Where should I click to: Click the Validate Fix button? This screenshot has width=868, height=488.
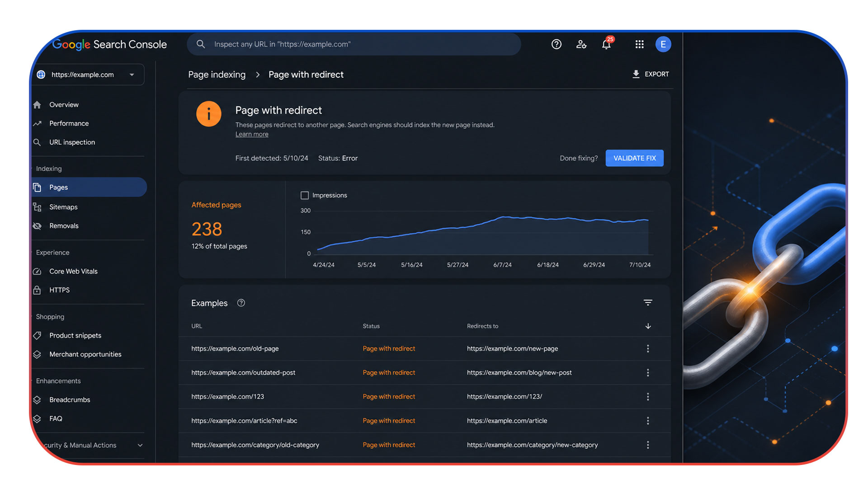634,158
